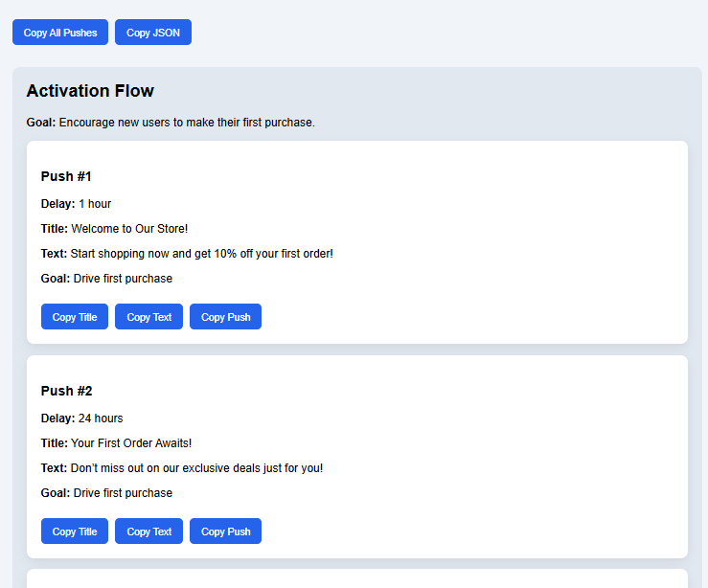Click the '10% off your first order' text
Image resolution: width=708 pixels, height=588 pixels.
201,254
